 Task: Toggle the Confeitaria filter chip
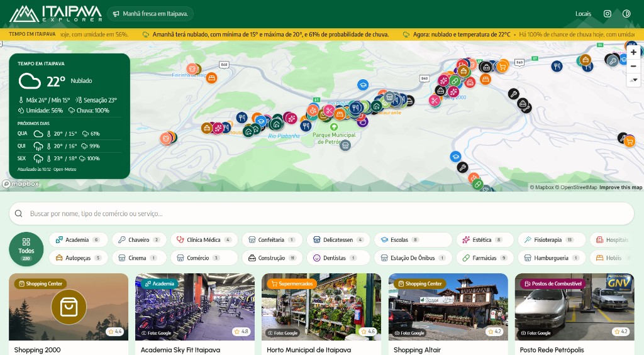tap(272, 239)
